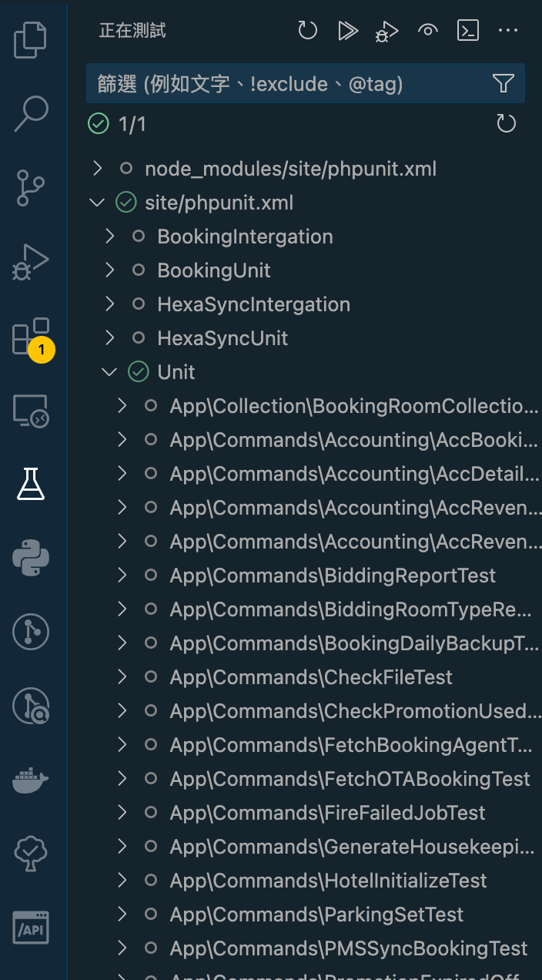Click the Debug All Tests icon
Screen dimensions: 542x980
tap(387, 31)
